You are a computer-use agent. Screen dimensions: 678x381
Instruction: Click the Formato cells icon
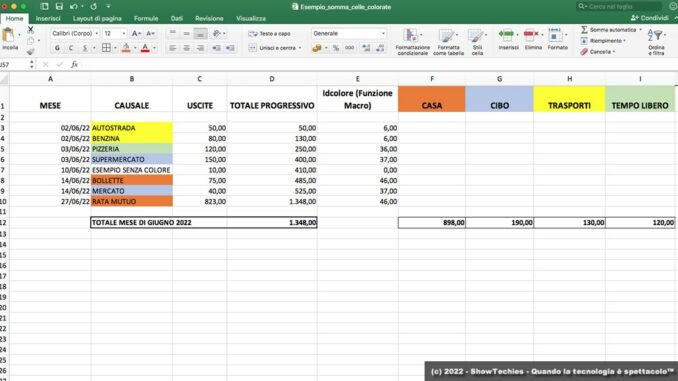[555, 35]
